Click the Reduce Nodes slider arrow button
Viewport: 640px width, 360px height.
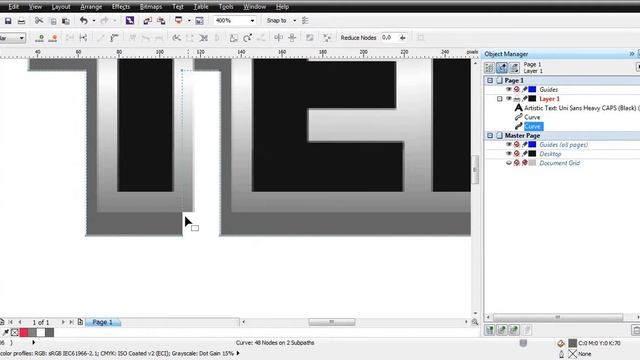pyautogui.click(x=403, y=38)
